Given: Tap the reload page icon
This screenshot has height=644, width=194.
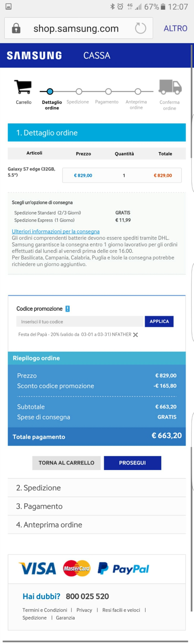Looking at the screenshot, I should click(140, 28).
